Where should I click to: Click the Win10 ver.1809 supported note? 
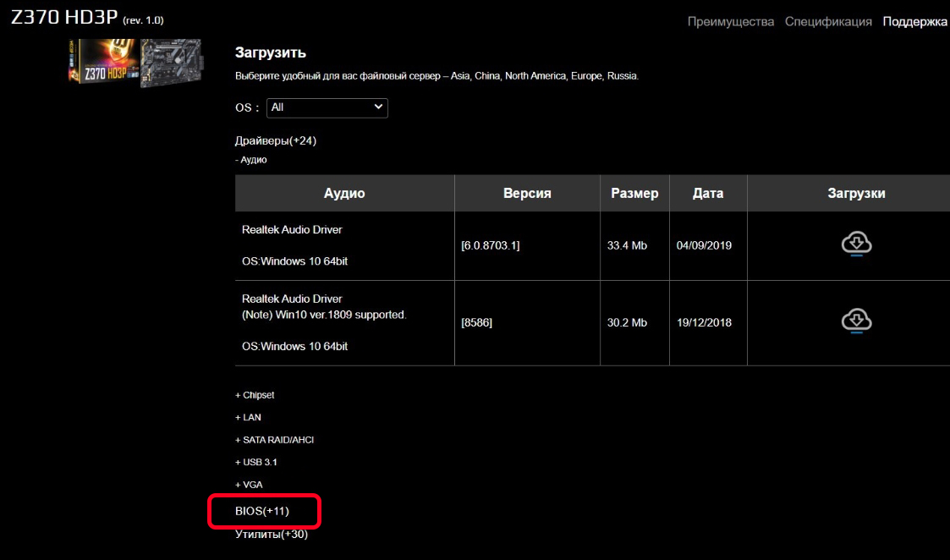pyautogui.click(x=324, y=316)
